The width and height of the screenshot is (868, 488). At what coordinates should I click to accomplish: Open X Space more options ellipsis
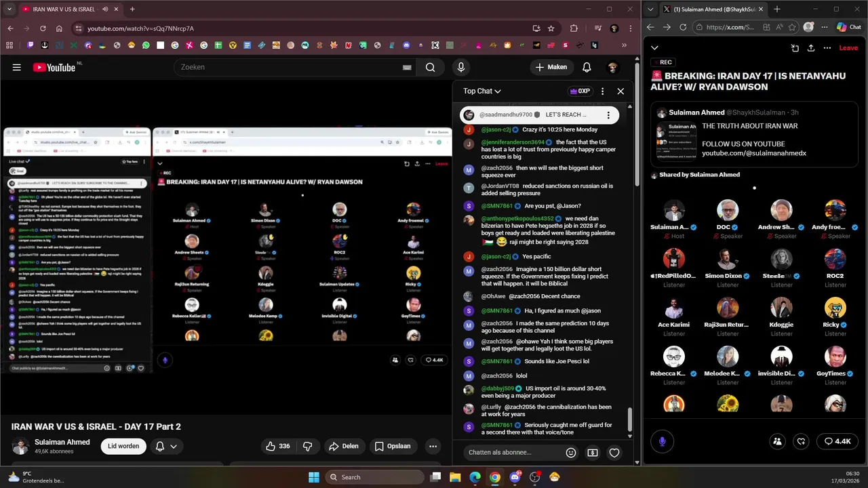(x=827, y=48)
